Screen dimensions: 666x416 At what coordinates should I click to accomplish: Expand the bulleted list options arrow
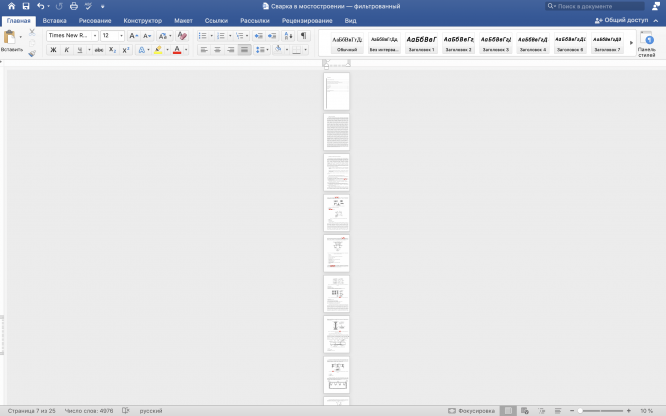click(212, 36)
